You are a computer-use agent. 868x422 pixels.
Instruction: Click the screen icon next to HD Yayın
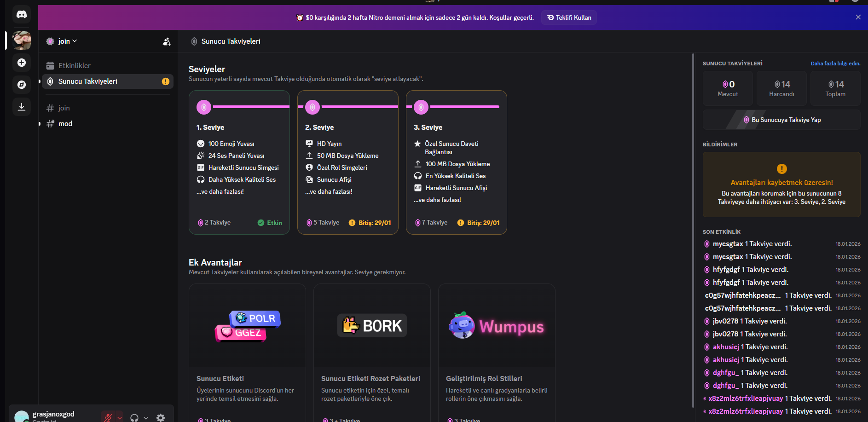tap(309, 144)
